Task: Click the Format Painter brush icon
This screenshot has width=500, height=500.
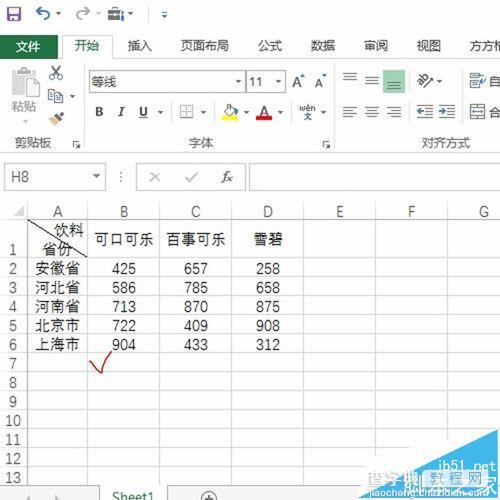Action: (x=56, y=119)
